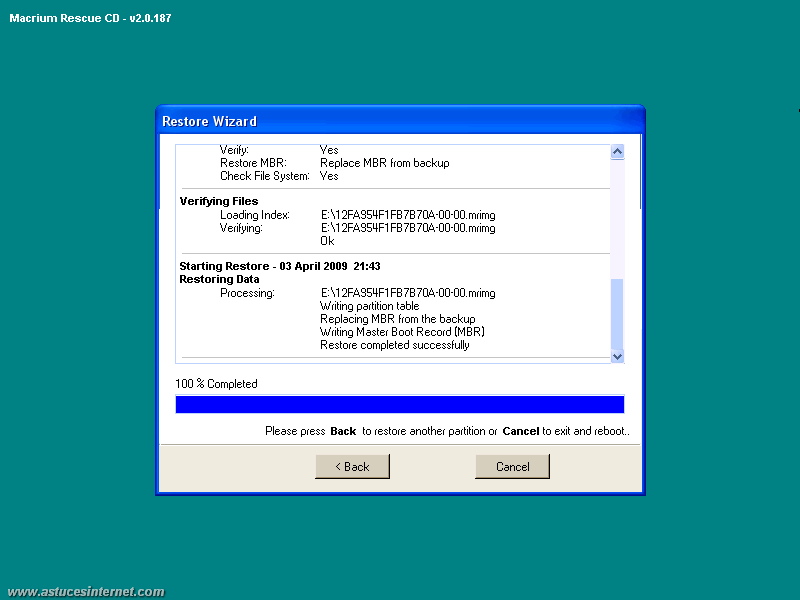
Task: Click 'Replace MBR from backup' value
Action: (x=385, y=163)
